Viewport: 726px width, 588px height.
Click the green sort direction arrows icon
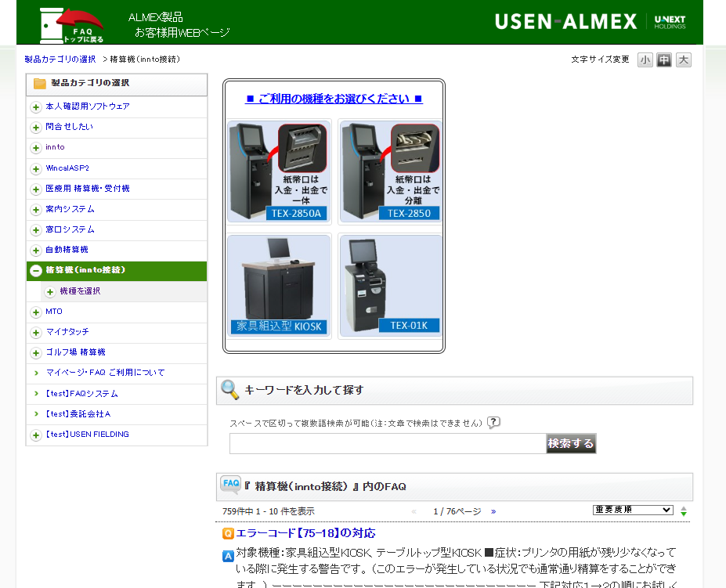(x=684, y=511)
